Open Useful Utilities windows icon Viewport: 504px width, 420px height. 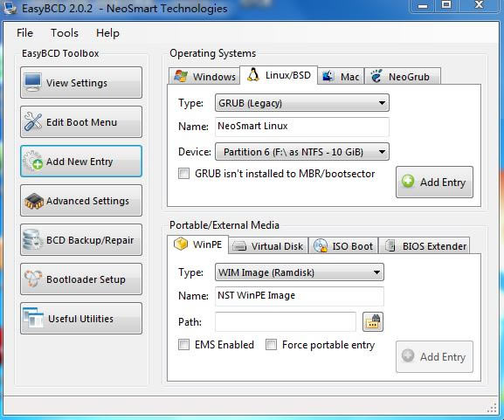click(x=33, y=318)
